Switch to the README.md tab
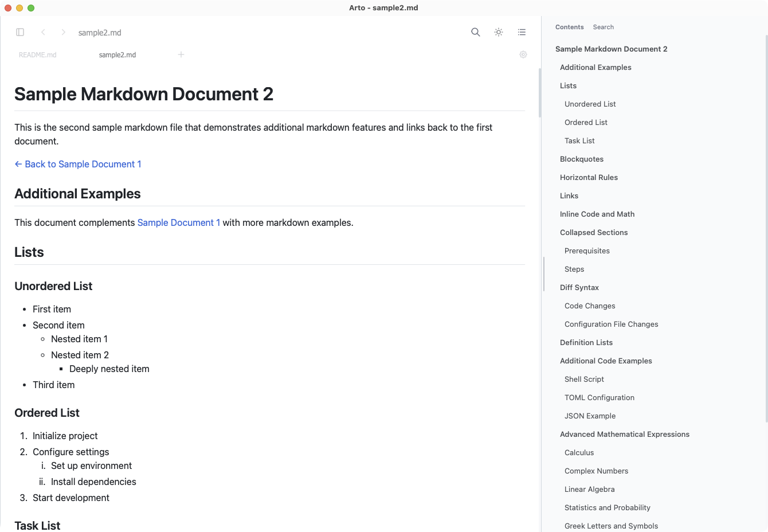 point(38,55)
